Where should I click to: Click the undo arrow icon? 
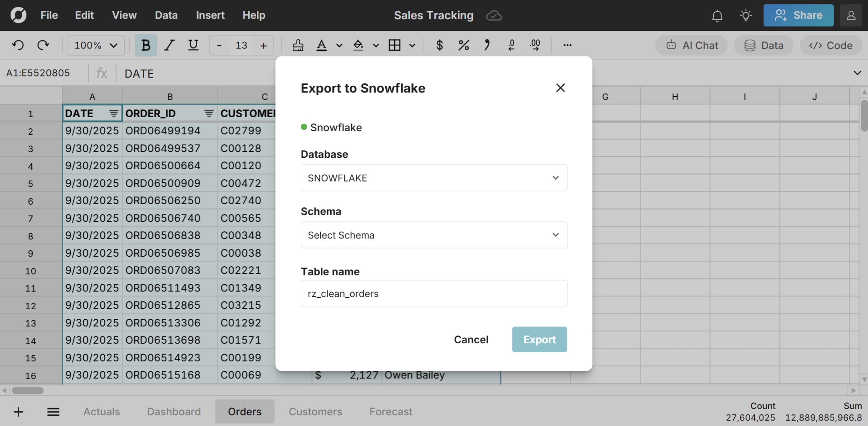[18, 45]
